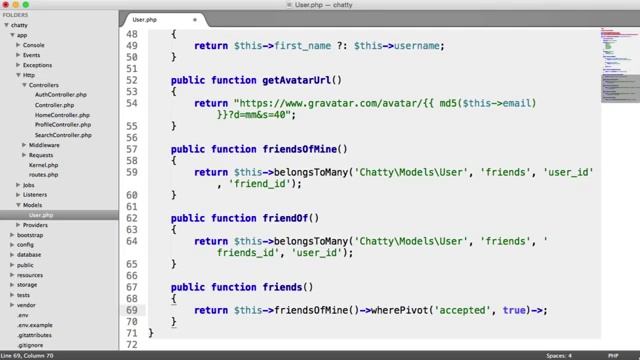The height and width of the screenshot is (360, 640).
Task: Open routes.php file
Action: click(x=43, y=175)
